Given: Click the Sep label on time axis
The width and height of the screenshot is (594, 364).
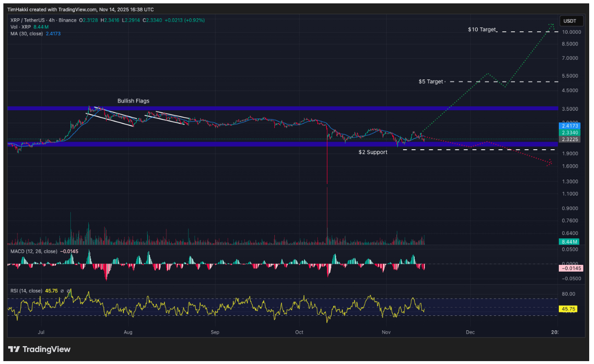Looking at the screenshot, I should point(215,332).
